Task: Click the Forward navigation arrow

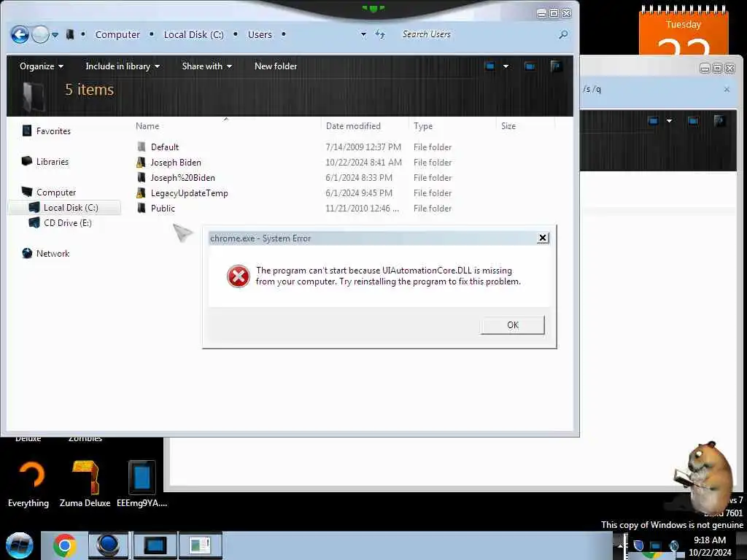Action: point(41,35)
